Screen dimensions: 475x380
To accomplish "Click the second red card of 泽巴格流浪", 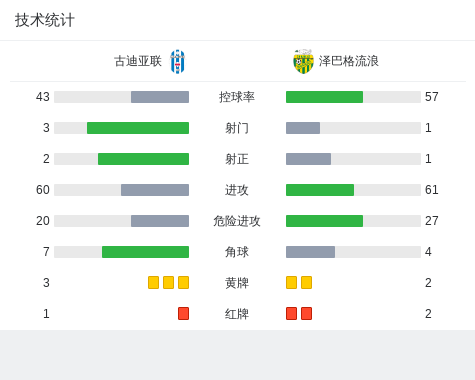I will pyautogui.click(x=306, y=313).
